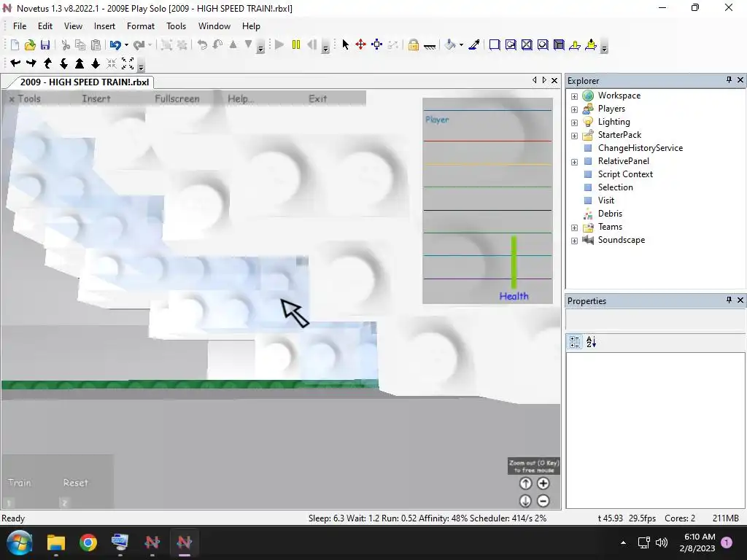The image size is (747, 560).
Task: Select the Glue surface tool
Action: coord(511,44)
